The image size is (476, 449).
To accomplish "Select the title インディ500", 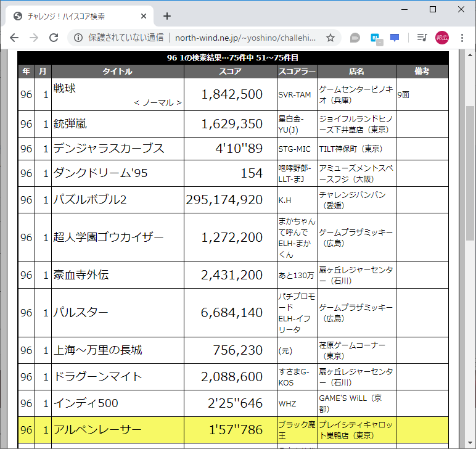I will coord(86,403).
